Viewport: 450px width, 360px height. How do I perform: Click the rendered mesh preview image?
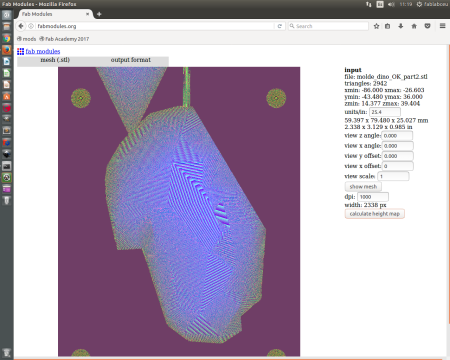click(x=179, y=212)
